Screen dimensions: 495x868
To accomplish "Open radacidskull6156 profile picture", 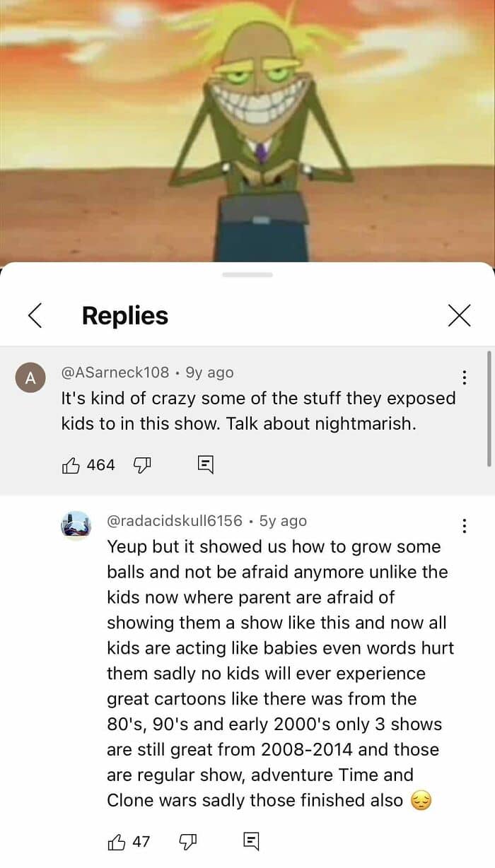I will tap(75, 525).
